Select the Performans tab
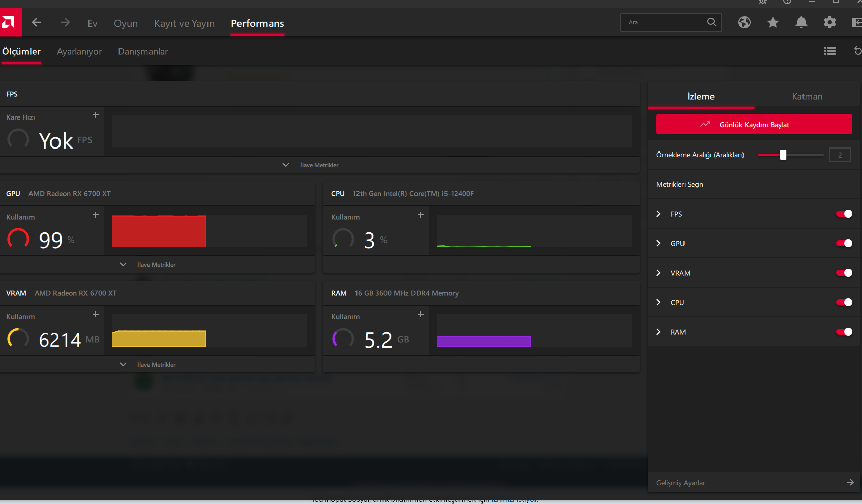This screenshot has width=862, height=504. tap(257, 23)
